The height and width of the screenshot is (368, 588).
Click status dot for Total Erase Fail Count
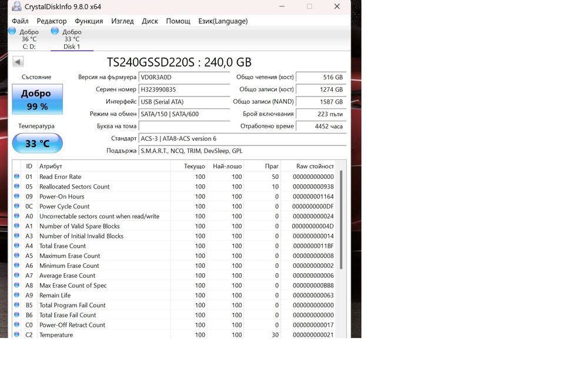point(17,314)
